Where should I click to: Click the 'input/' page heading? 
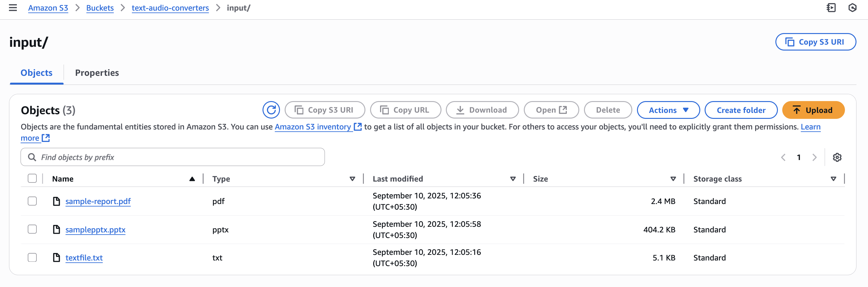(x=29, y=42)
